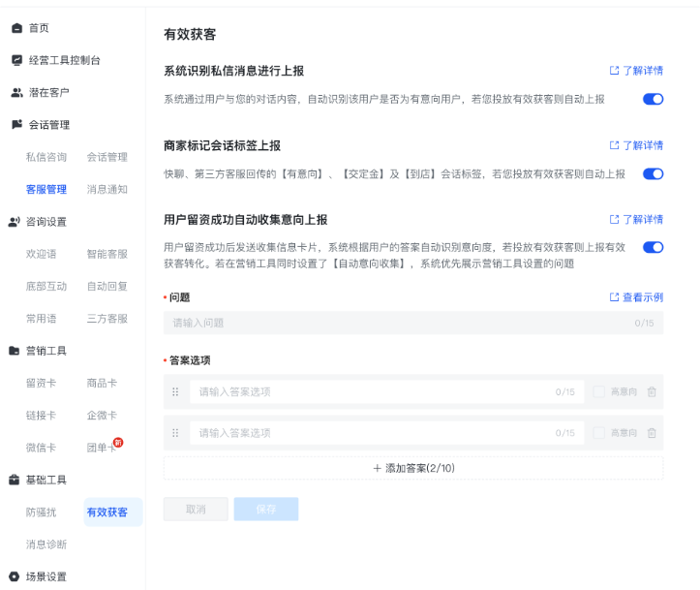Open 经营工具控制台 menu item

65,60
